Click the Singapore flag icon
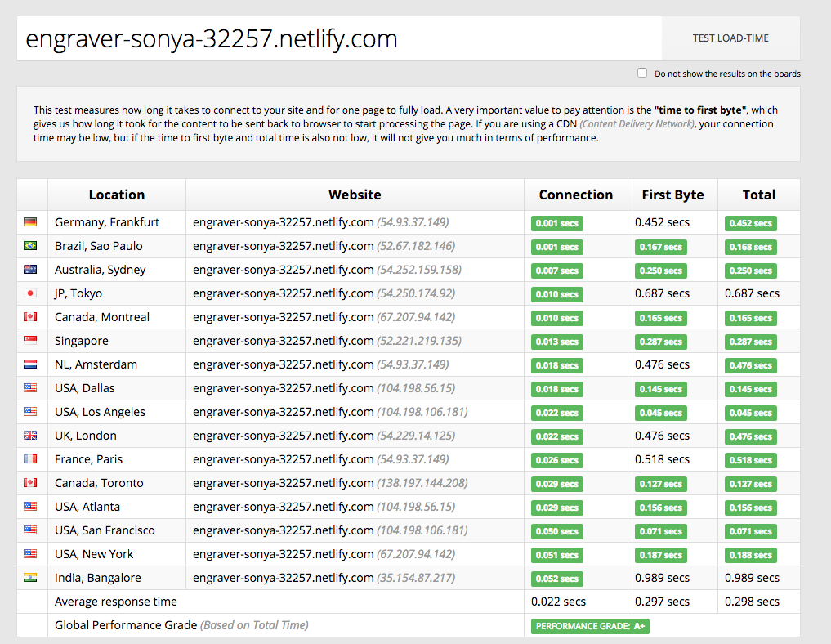Viewport: 831px width, 644px height. 30,341
